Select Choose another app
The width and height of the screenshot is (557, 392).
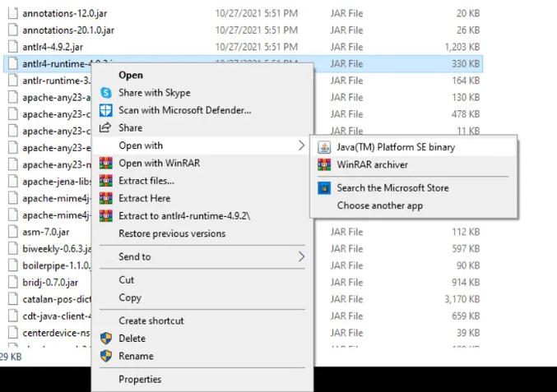point(414,205)
